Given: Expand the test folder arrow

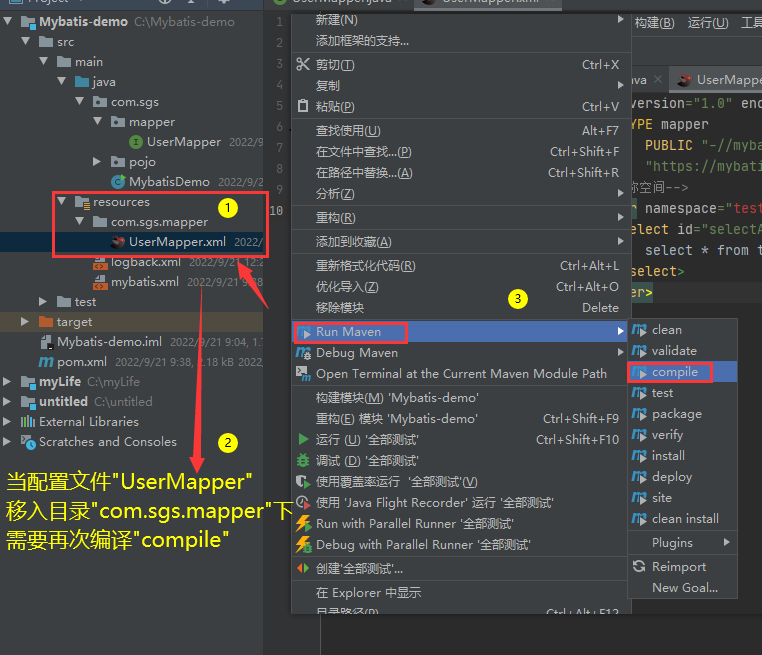Looking at the screenshot, I should tap(43, 302).
